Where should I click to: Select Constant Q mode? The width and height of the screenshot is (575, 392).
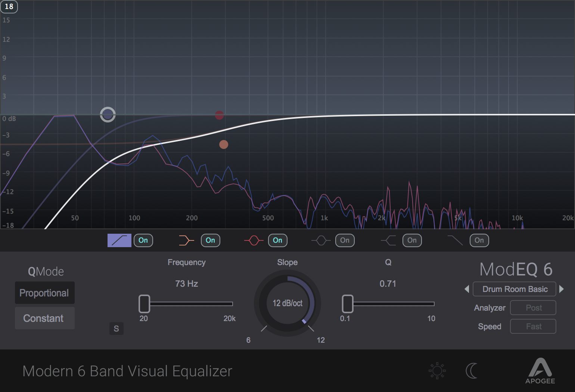(44, 318)
